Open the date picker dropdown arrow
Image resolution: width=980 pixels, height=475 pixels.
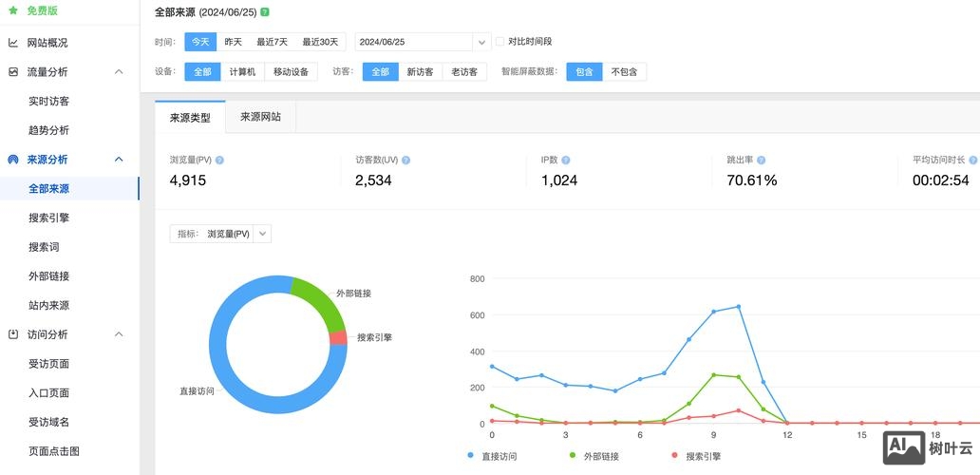[481, 42]
